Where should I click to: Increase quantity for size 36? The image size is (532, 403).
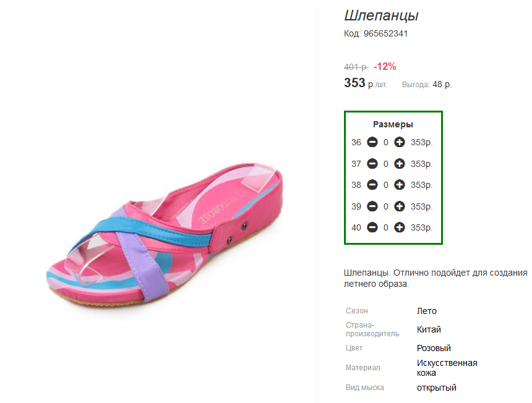pos(400,142)
